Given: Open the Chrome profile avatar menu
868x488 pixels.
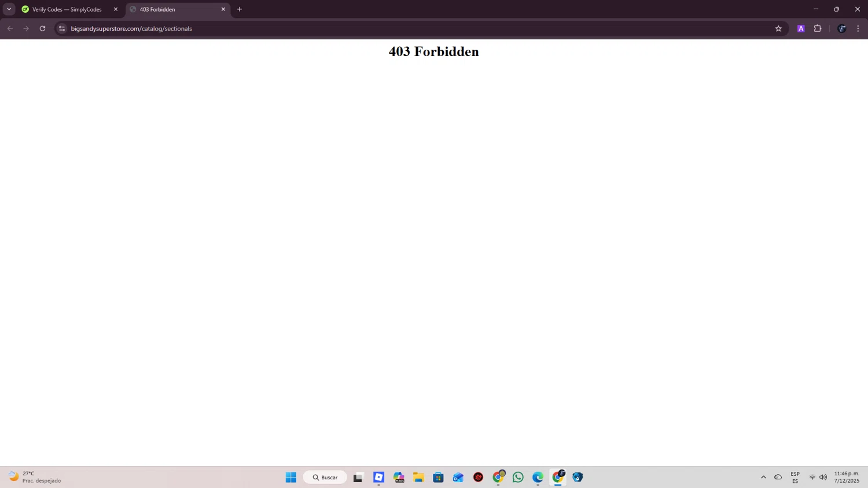Looking at the screenshot, I should (x=842, y=28).
